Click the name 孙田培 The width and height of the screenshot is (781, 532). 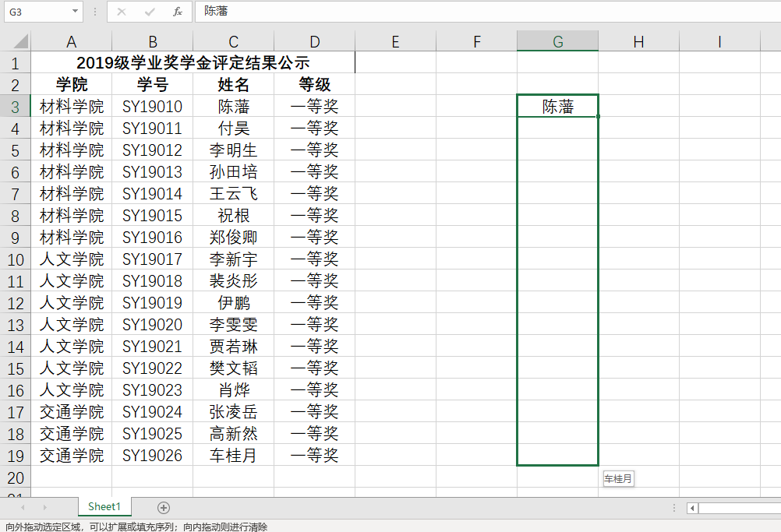click(233, 171)
